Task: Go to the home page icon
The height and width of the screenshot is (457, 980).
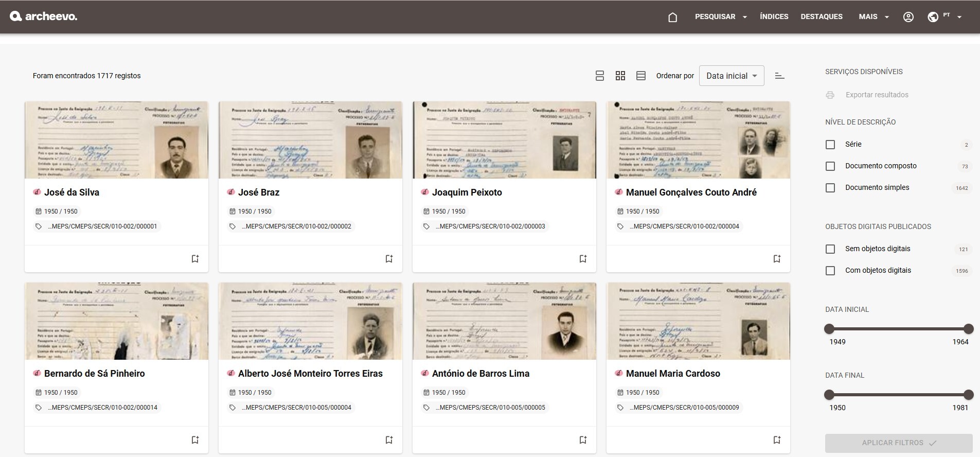Action: pos(672,17)
